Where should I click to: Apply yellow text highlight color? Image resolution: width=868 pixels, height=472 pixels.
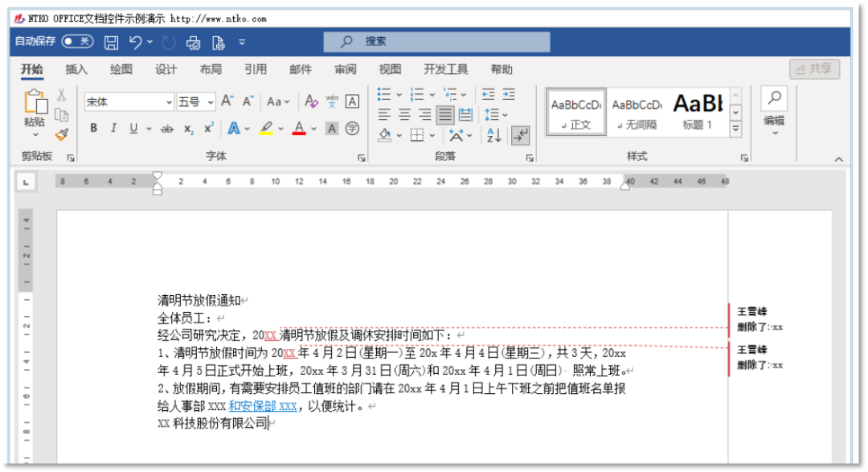pyautogui.click(x=266, y=127)
